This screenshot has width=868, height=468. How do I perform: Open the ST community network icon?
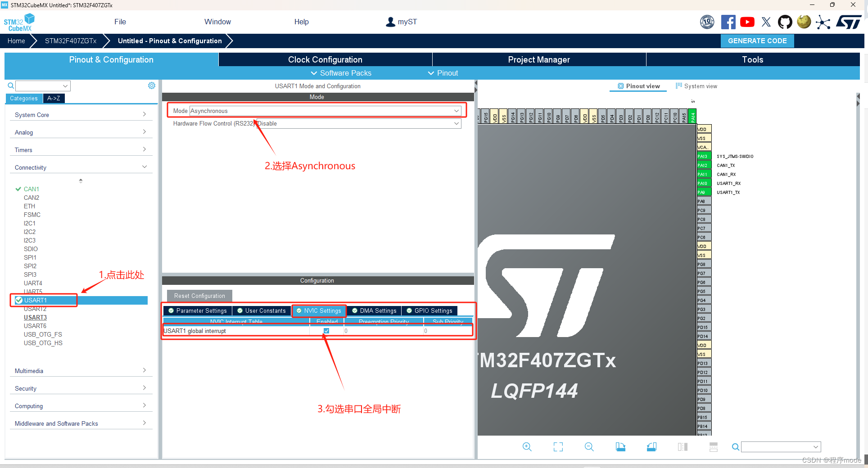click(823, 22)
